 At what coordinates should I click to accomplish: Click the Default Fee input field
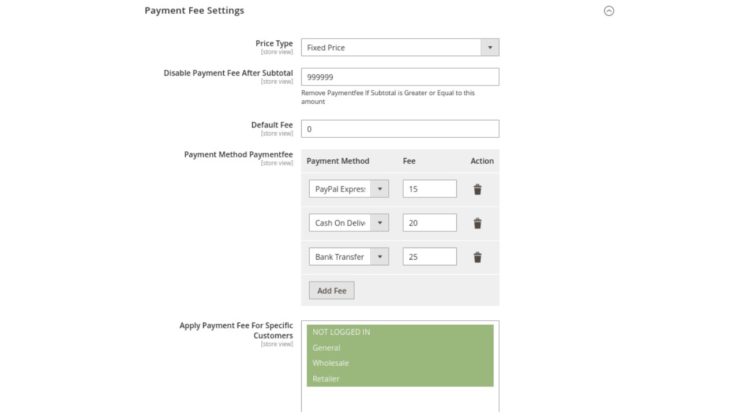pos(400,129)
